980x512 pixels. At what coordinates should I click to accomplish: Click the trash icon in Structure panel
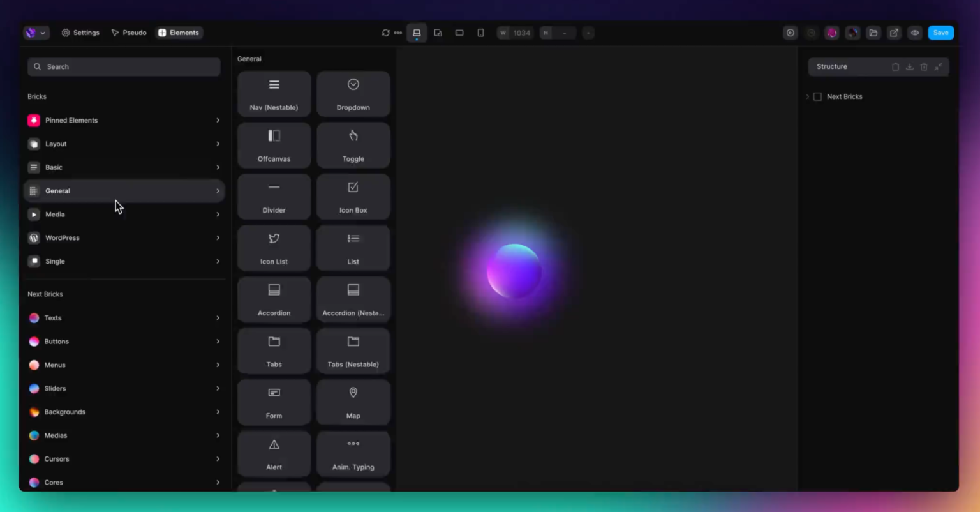click(924, 66)
